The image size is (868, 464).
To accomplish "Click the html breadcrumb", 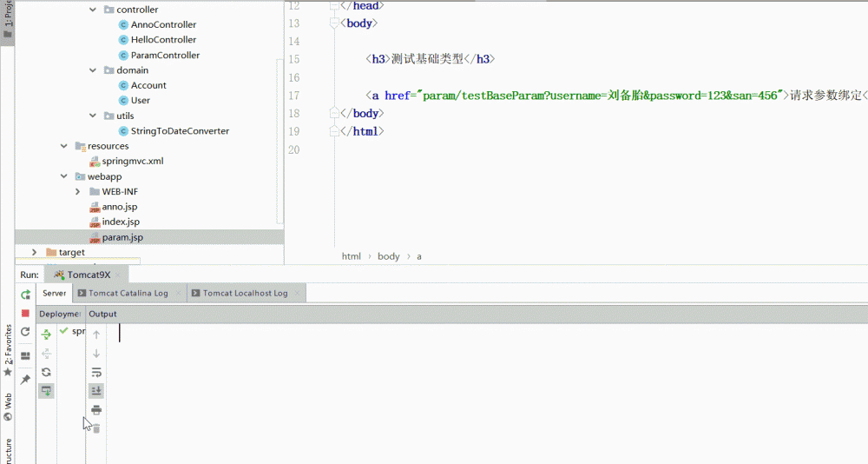I will click(x=351, y=256).
